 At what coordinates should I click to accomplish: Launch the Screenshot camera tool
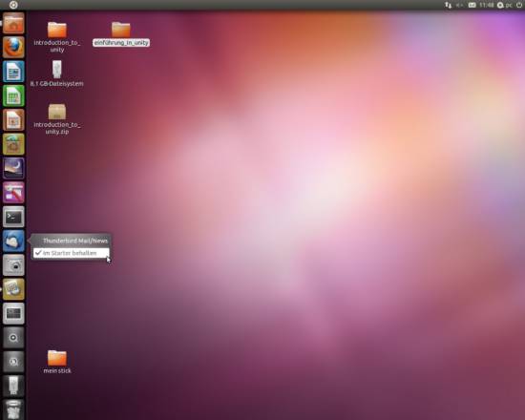click(13, 265)
